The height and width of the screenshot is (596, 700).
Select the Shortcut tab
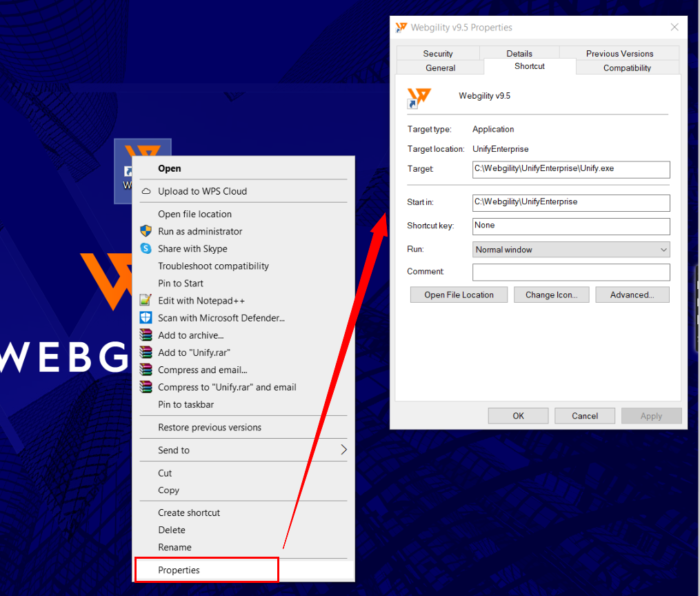pyautogui.click(x=530, y=66)
